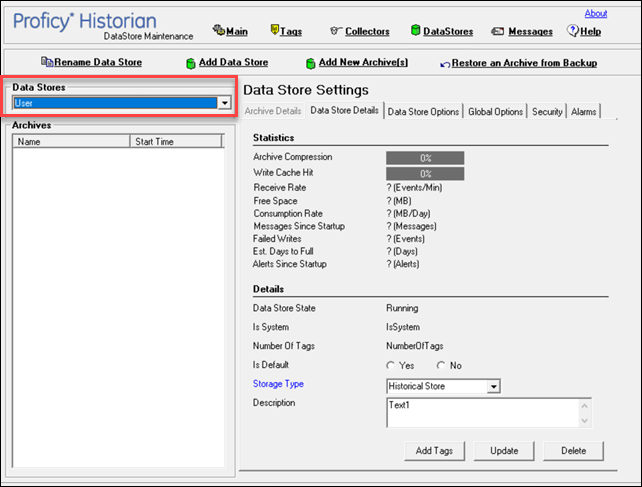
Task: Click Description scrollbar down arrow
Action: 585,421
